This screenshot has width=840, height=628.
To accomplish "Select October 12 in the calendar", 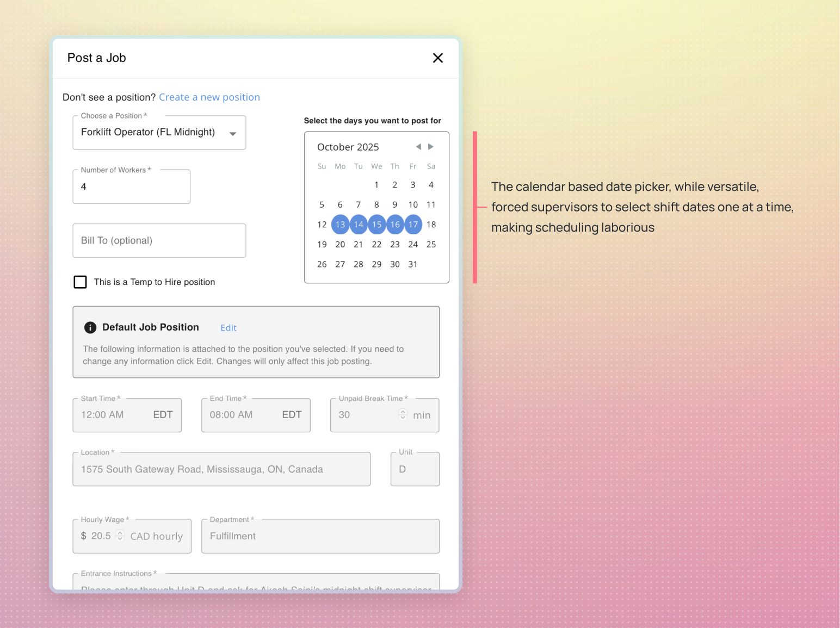I will point(322,225).
